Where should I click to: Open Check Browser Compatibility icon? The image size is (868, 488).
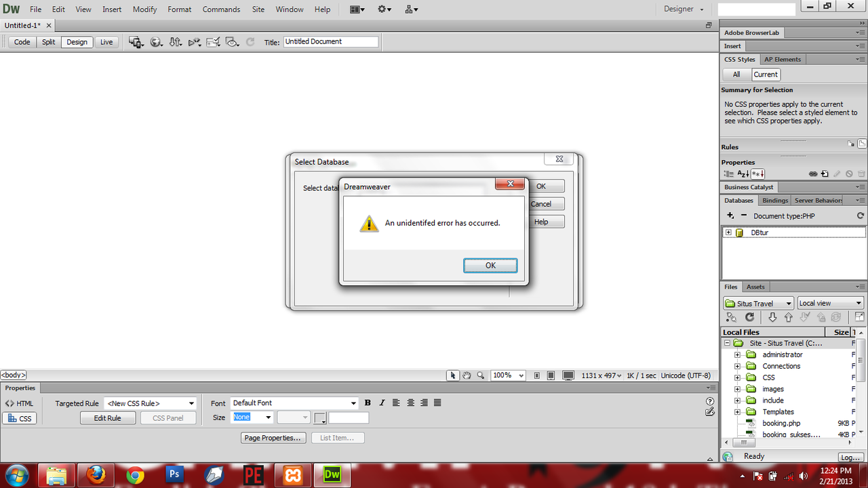(214, 42)
